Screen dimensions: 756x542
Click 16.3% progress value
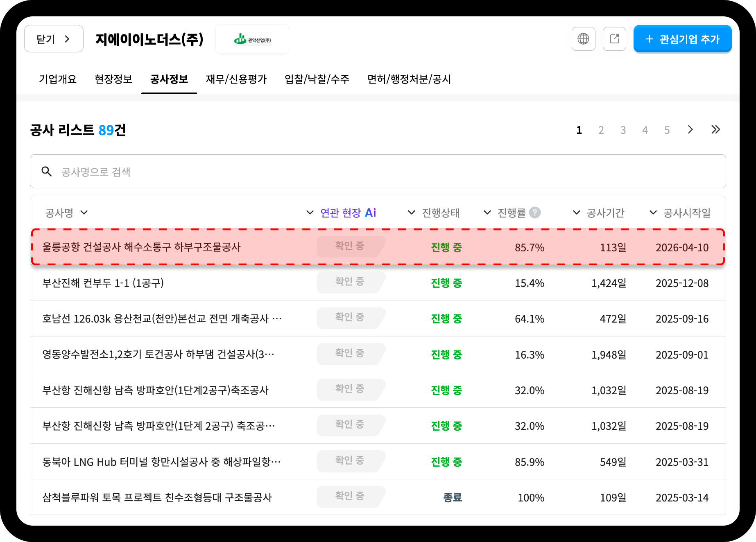coord(530,355)
